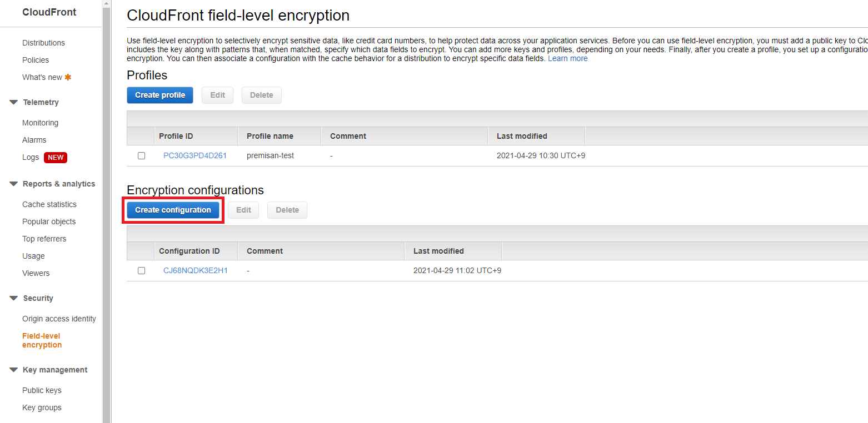Sort profiles by the Comment column

pyautogui.click(x=405, y=136)
